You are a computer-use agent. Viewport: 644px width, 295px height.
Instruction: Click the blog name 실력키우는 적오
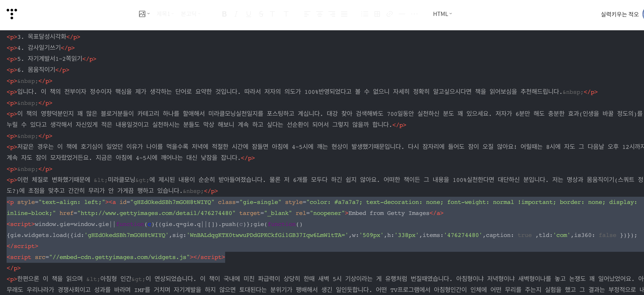click(x=620, y=14)
